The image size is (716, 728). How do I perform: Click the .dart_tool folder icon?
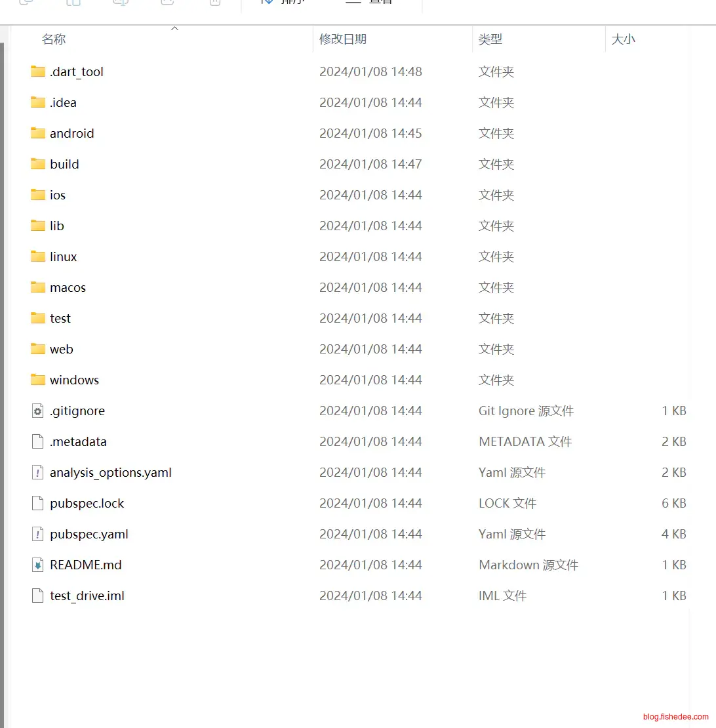(x=37, y=71)
